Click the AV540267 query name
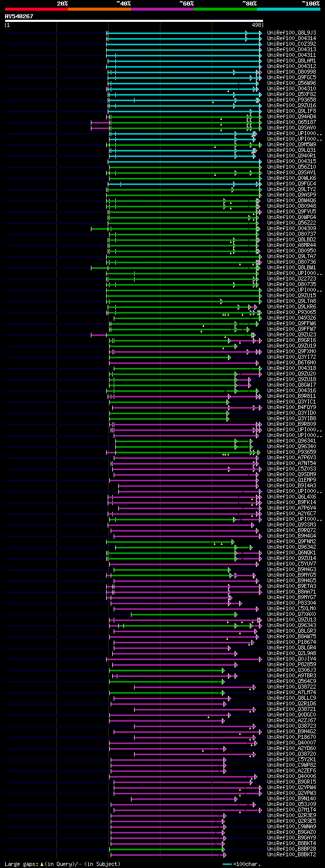The height and width of the screenshot is (868, 325). pos(19,16)
